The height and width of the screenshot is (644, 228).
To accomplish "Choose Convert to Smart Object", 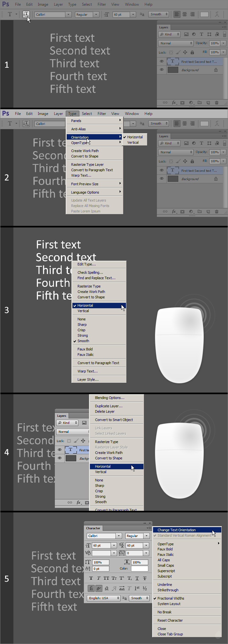I will pos(114,420).
